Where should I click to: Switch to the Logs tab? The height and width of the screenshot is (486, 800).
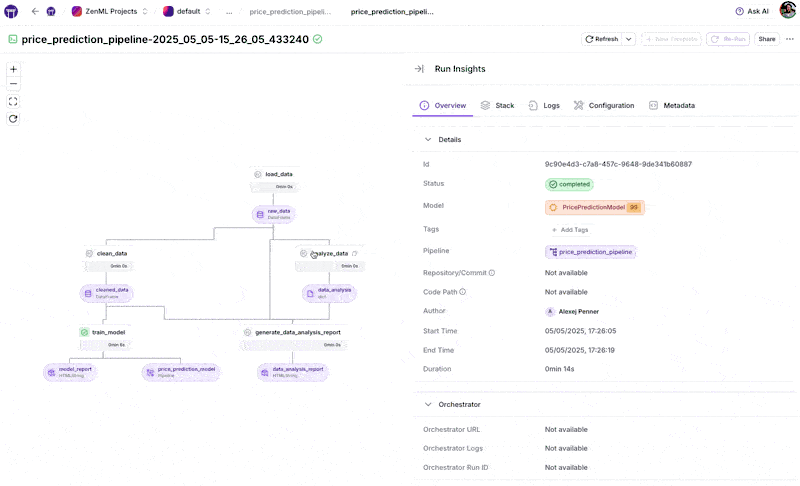pyautogui.click(x=544, y=105)
